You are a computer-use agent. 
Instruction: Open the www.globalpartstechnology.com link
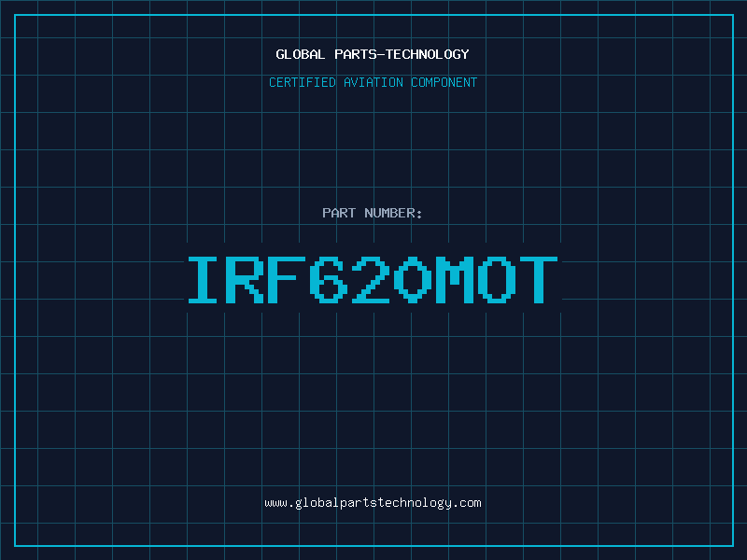point(373,503)
